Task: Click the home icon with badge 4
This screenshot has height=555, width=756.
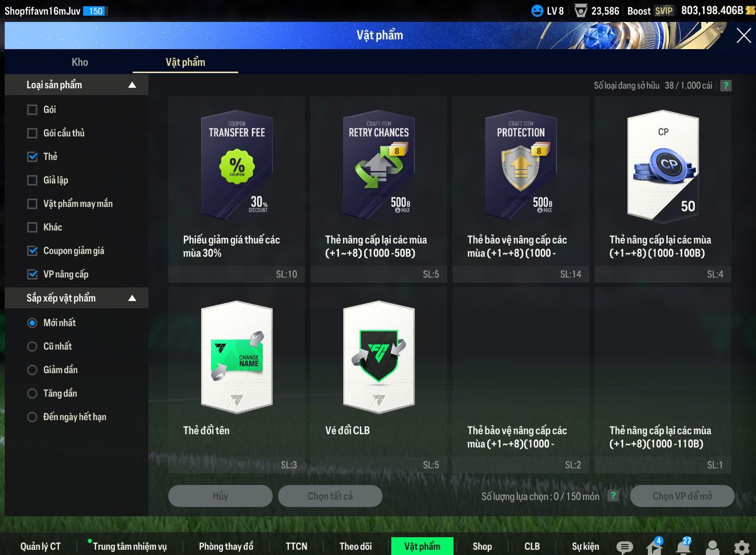Action: tap(654, 547)
